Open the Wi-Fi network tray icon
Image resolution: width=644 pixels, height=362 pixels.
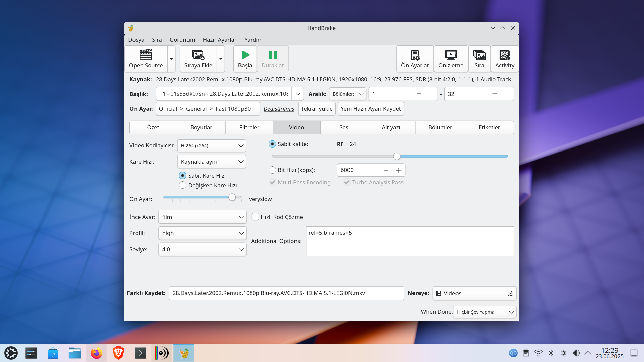pyautogui.click(x=538, y=353)
